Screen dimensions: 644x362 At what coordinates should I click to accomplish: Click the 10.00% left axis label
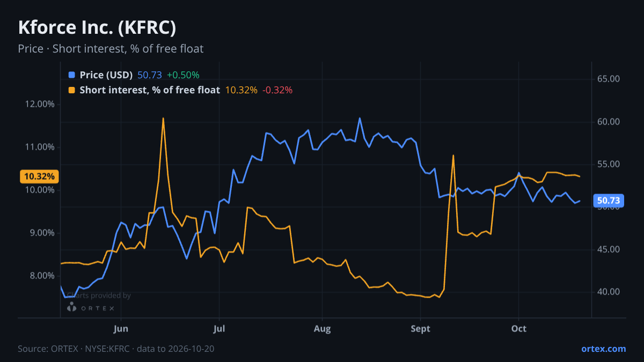pyautogui.click(x=39, y=190)
